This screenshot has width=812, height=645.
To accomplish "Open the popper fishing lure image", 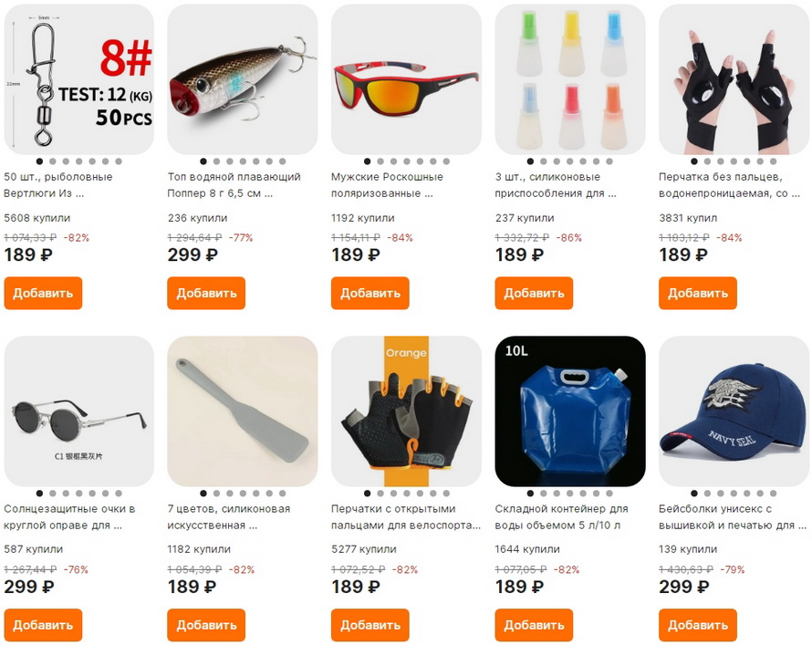I will point(243,79).
